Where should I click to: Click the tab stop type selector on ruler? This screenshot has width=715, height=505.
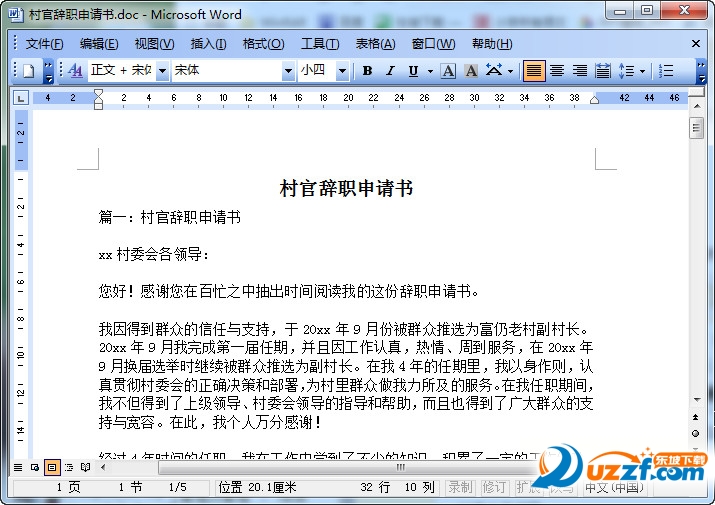pyautogui.click(x=21, y=98)
